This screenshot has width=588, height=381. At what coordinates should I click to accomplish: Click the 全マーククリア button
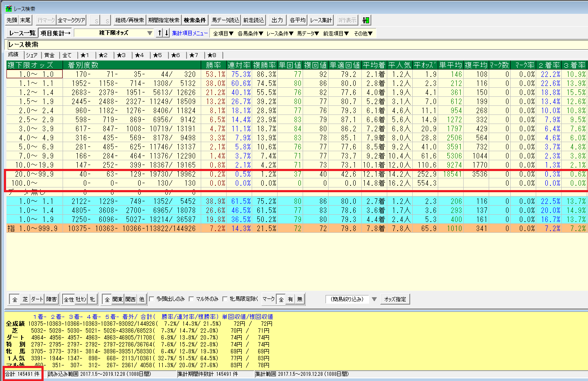click(72, 20)
